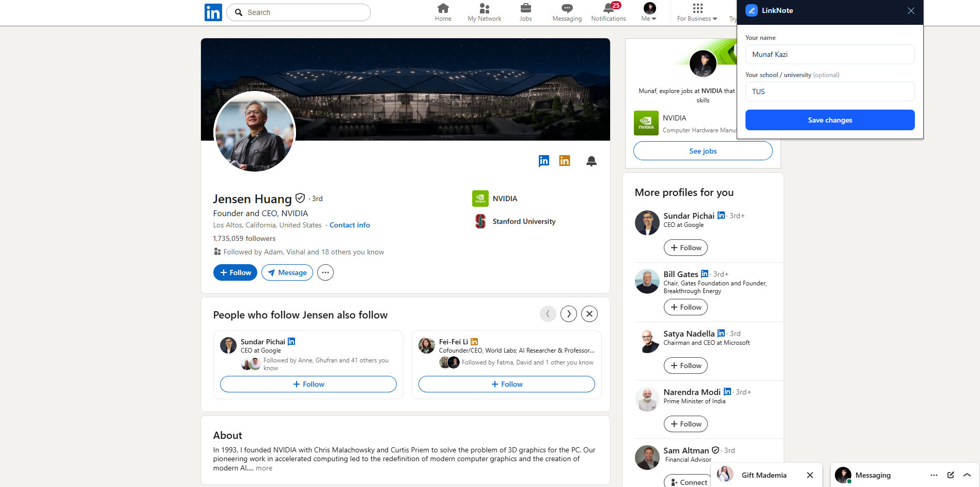Dismiss the People who follow Jensen section

[589, 314]
